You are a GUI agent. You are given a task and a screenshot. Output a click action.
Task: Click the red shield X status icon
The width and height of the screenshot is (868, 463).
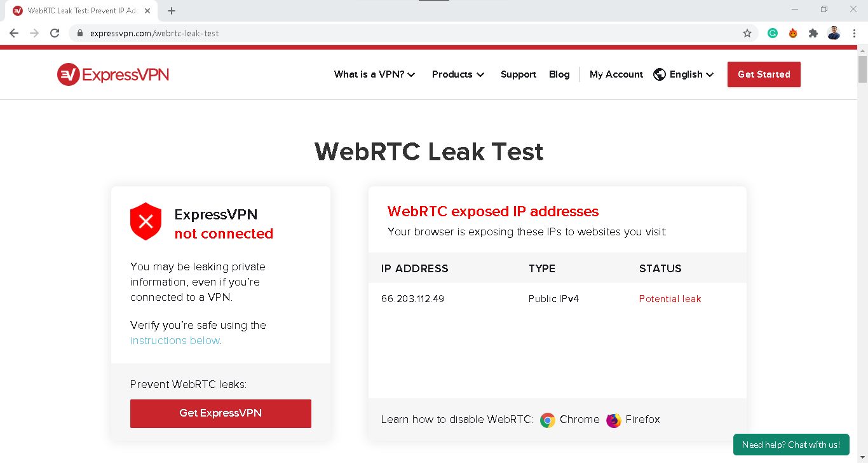click(146, 221)
